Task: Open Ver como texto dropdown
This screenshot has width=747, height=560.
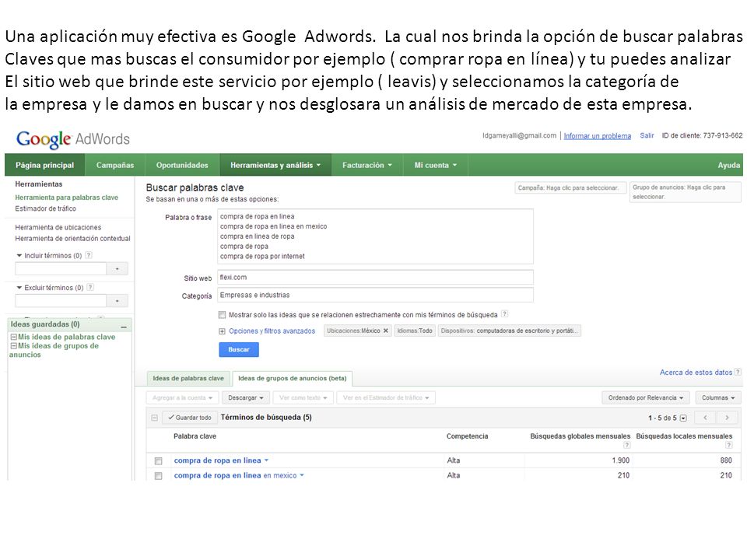Action: (x=303, y=397)
